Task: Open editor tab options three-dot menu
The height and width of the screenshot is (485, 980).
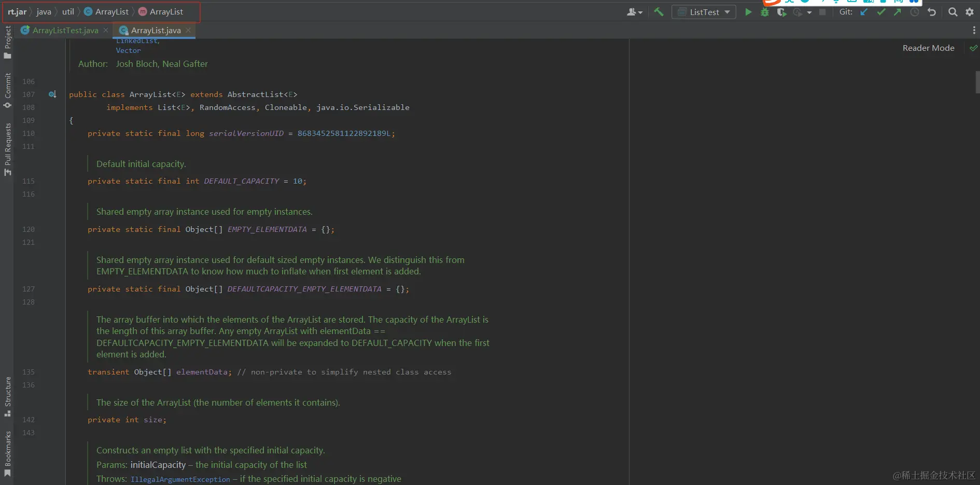Action: click(974, 31)
